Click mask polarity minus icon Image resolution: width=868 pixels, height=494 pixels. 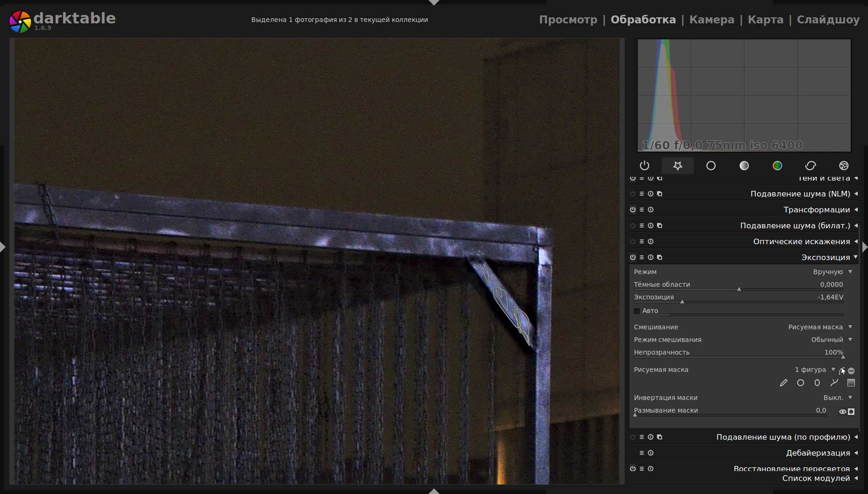click(851, 370)
